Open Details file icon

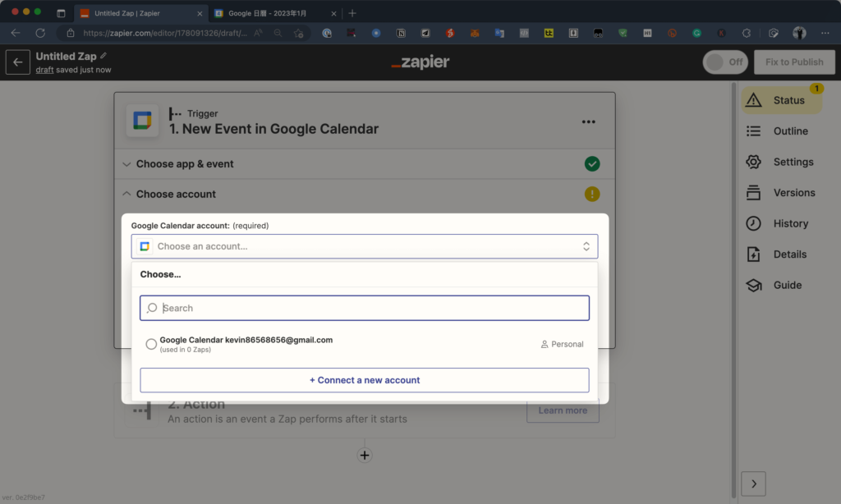pos(754,254)
